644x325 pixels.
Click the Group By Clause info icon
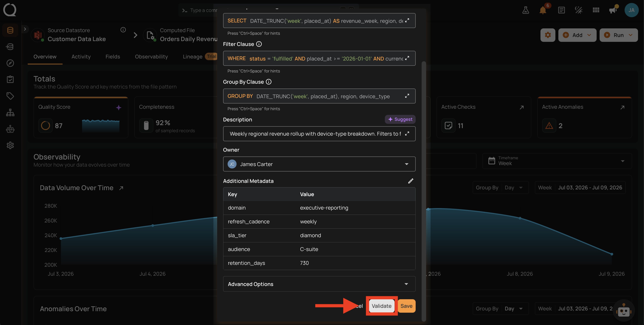(x=268, y=82)
